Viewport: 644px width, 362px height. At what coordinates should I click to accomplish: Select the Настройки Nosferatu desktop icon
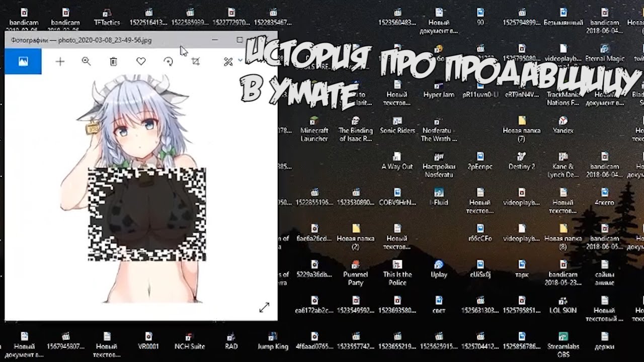click(x=439, y=165)
